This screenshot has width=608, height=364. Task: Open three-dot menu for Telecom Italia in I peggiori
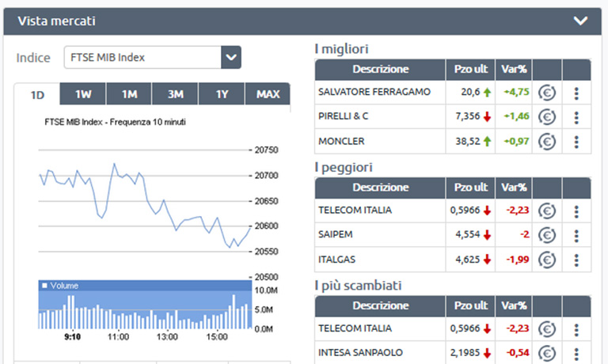(576, 211)
